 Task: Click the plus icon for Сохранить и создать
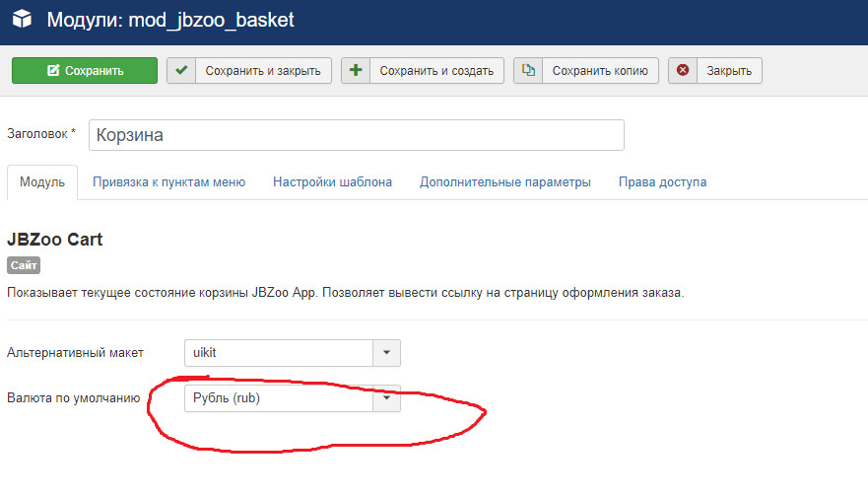tap(356, 70)
